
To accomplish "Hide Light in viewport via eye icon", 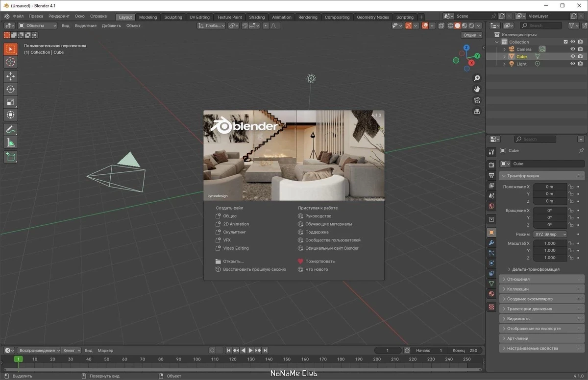I will coord(572,64).
